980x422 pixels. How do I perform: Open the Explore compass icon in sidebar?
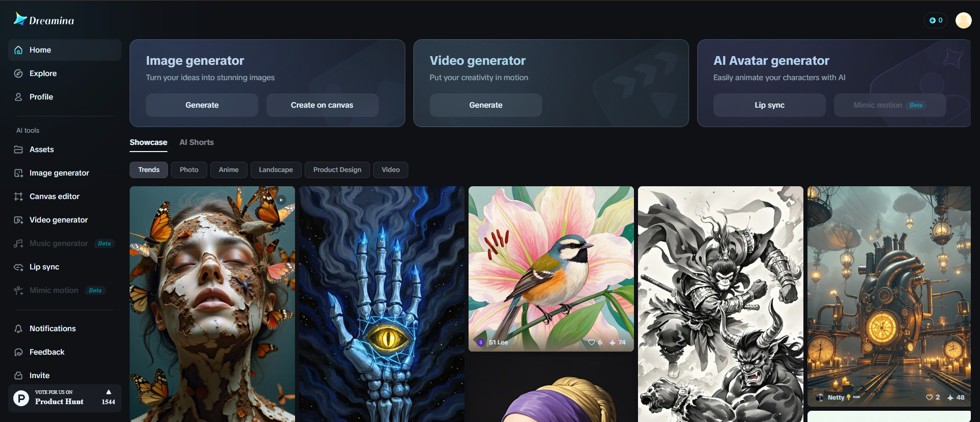(x=18, y=73)
